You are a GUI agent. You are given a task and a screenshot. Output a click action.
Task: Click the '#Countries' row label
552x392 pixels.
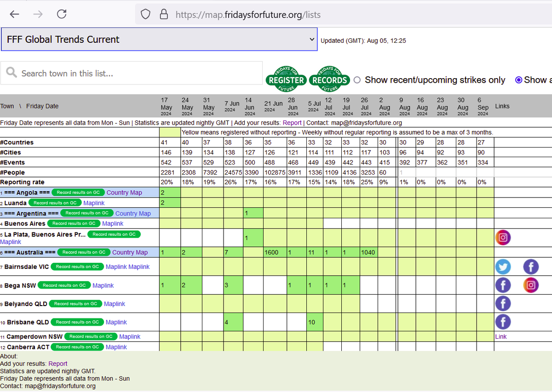pyautogui.click(x=17, y=142)
